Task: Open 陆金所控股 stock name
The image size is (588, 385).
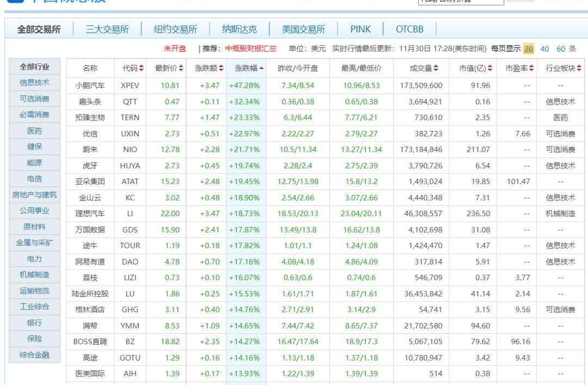Action: (90, 294)
